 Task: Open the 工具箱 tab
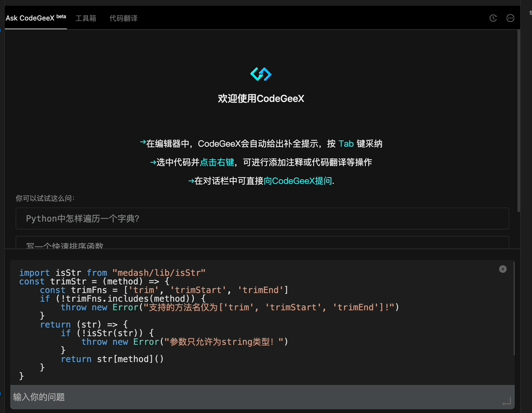pyautogui.click(x=86, y=18)
